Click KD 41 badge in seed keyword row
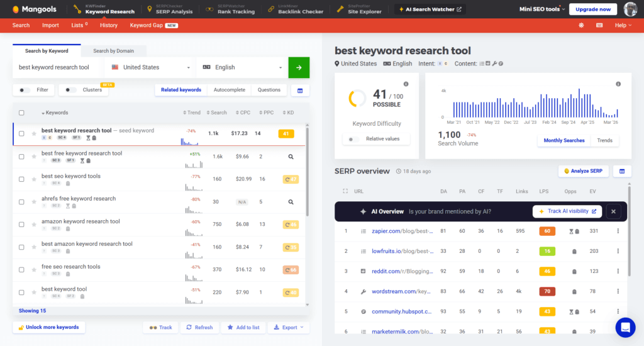 click(286, 133)
